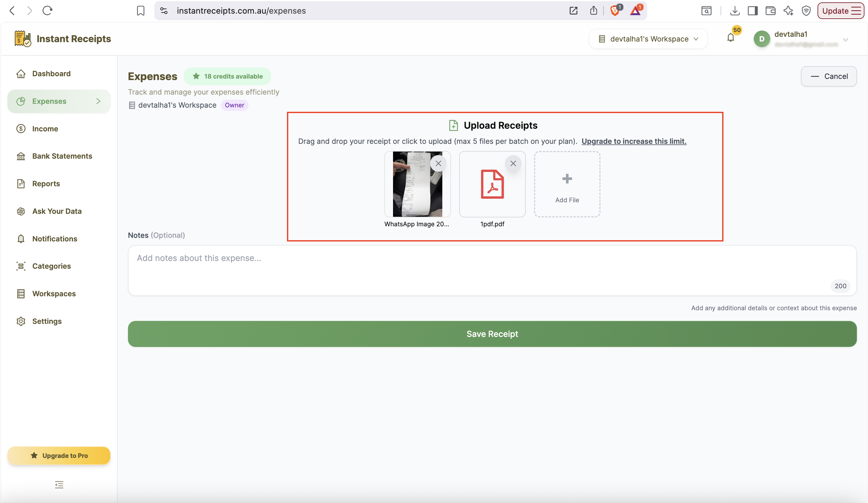Click the Upgrade to Pro button
The width and height of the screenshot is (868, 503).
(x=59, y=456)
